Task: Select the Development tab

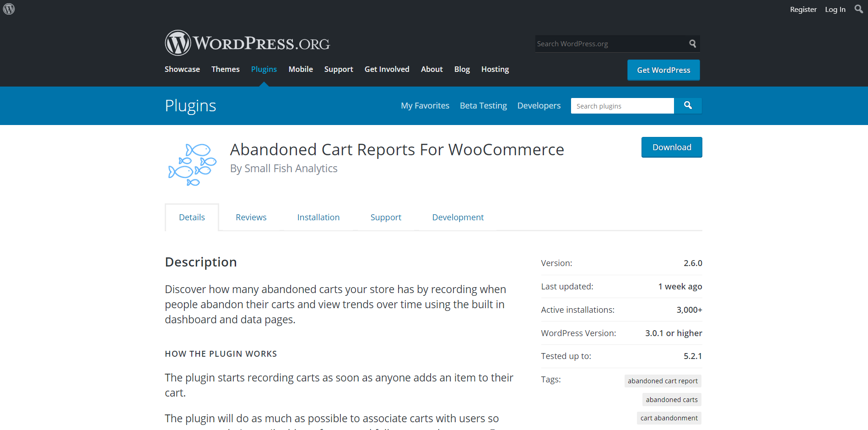Action: 458,218
